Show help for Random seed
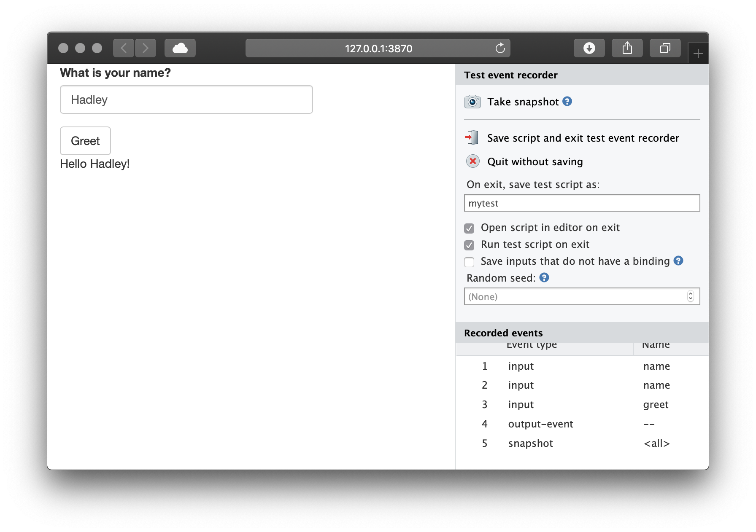 pyautogui.click(x=544, y=277)
